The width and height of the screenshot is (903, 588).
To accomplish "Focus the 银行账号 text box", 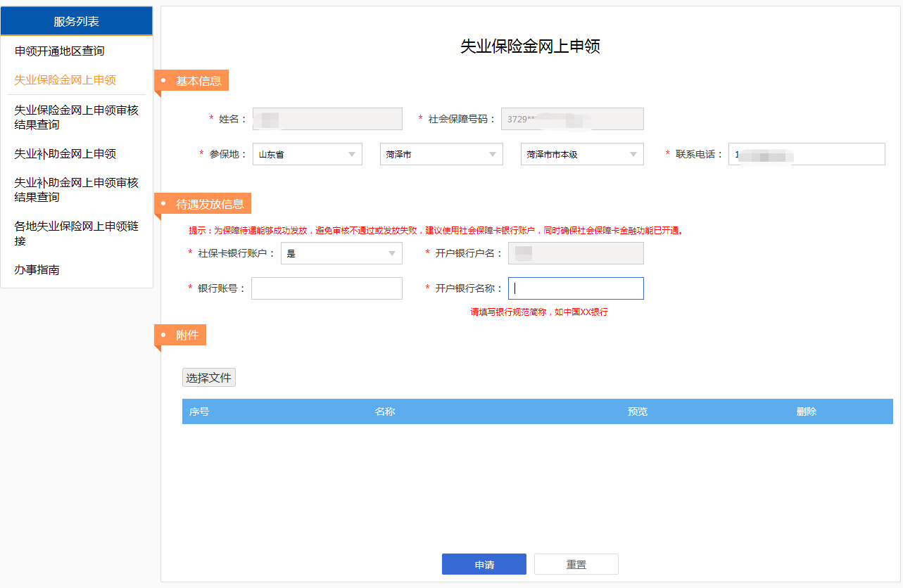I will pyautogui.click(x=327, y=288).
